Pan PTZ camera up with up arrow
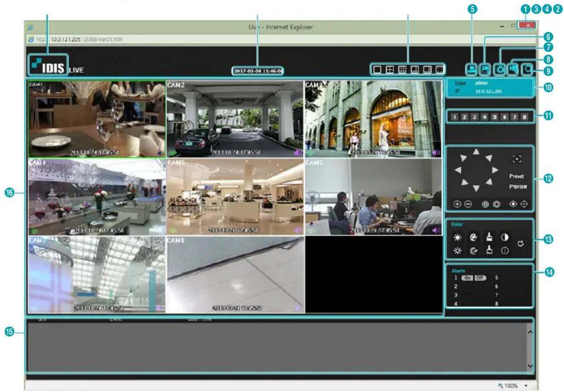Screen dimensions: 564x392 pos(475,152)
